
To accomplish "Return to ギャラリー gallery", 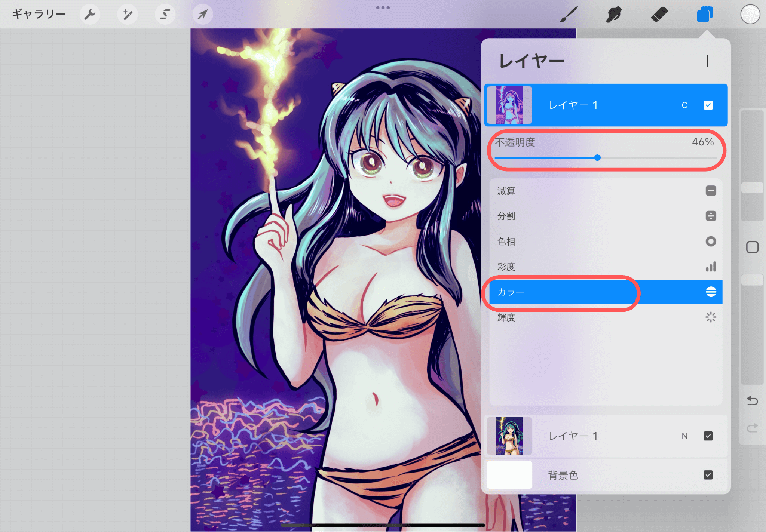I will [x=39, y=15].
